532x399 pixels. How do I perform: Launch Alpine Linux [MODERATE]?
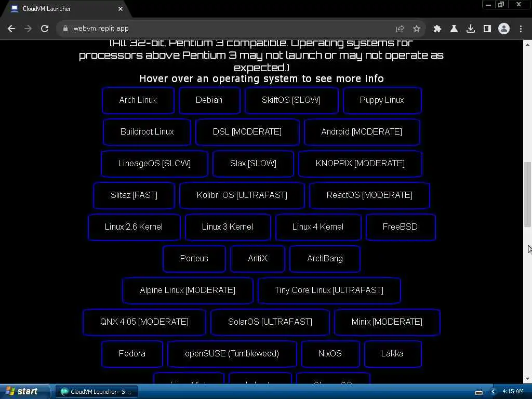point(188,290)
